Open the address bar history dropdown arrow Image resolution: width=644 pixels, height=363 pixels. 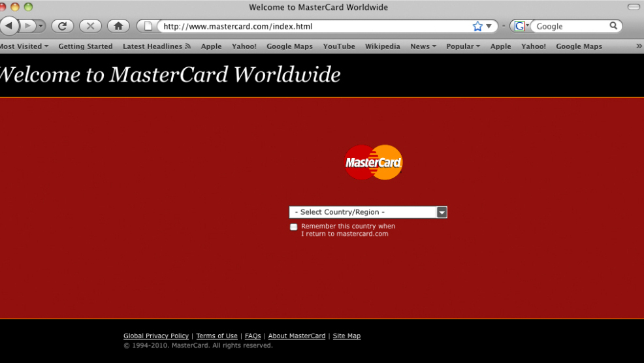pos(489,26)
